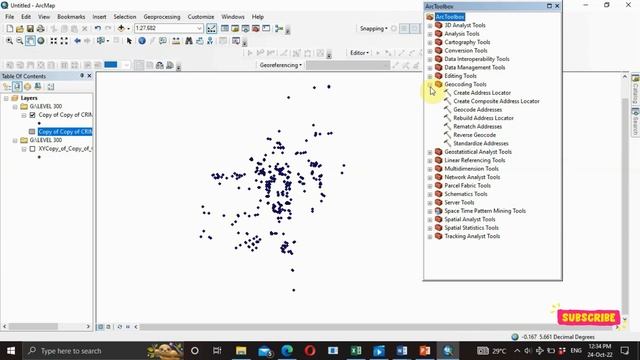Select the Spatial Analyst Tools toolbox
This screenshot has height=360, width=640.
pyautogui.click(x=470, y=220)
